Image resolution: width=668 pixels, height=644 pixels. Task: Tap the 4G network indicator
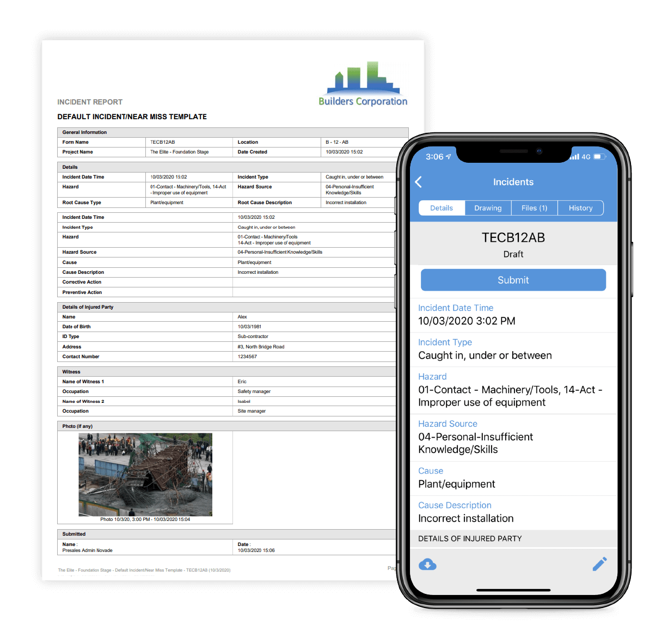click(x=586, y=157)
